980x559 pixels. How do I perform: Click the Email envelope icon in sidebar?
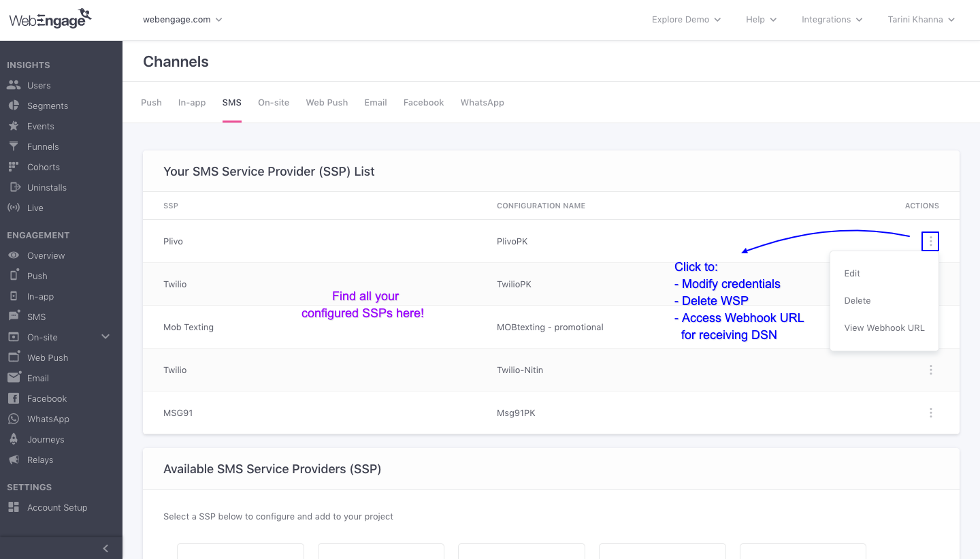14,378
